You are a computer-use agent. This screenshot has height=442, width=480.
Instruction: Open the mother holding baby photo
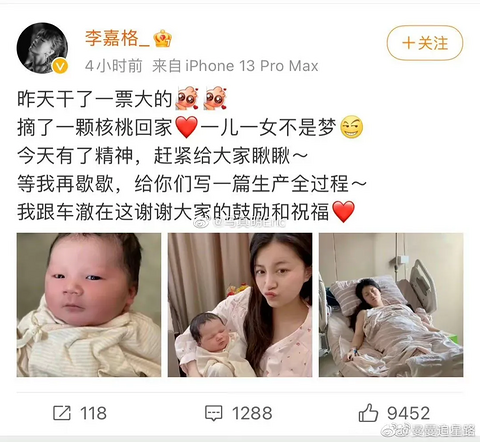click(240, 305)
